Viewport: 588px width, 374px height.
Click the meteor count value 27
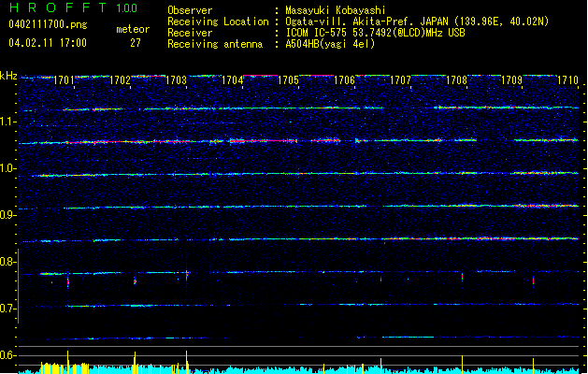135,43
